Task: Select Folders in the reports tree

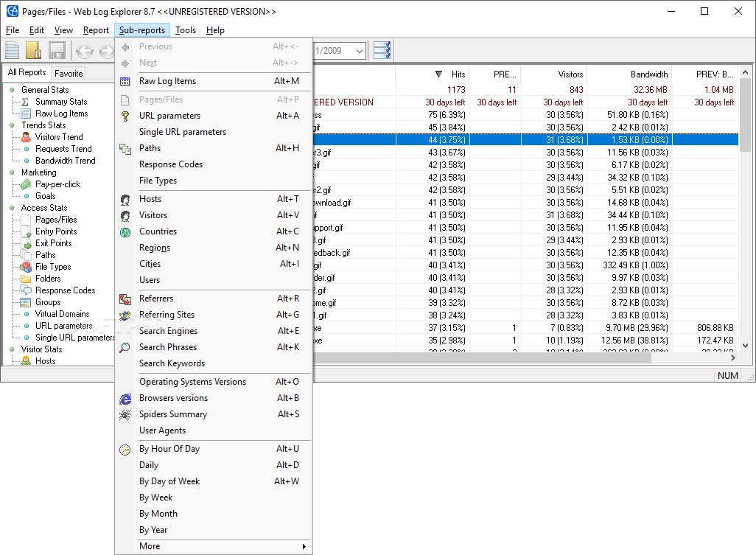Action: pos(48,279)
